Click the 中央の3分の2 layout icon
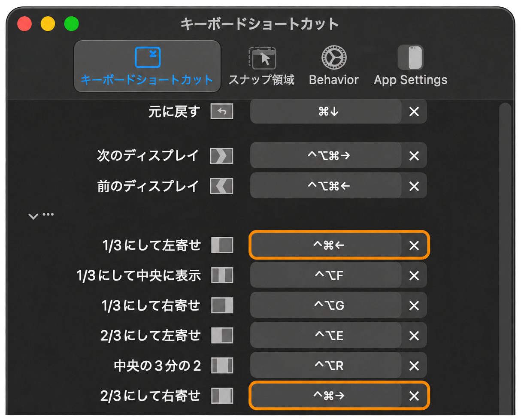The image size is (521, 420). 222,366
